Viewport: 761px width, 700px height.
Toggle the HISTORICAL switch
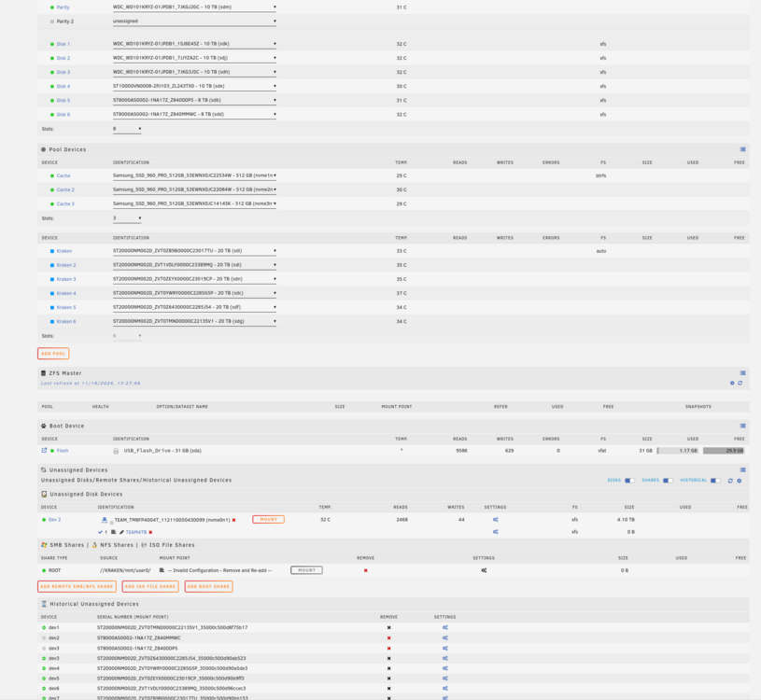point(715,481)
